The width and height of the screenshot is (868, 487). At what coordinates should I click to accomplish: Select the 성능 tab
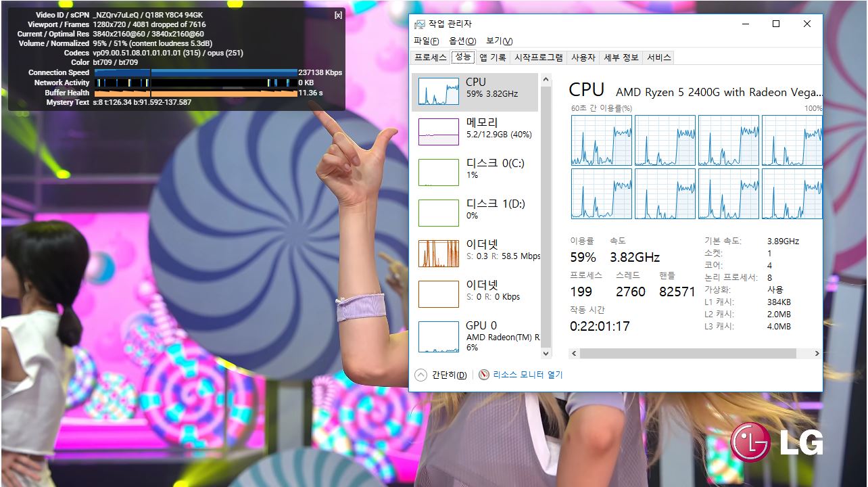(x=463, y=57)
